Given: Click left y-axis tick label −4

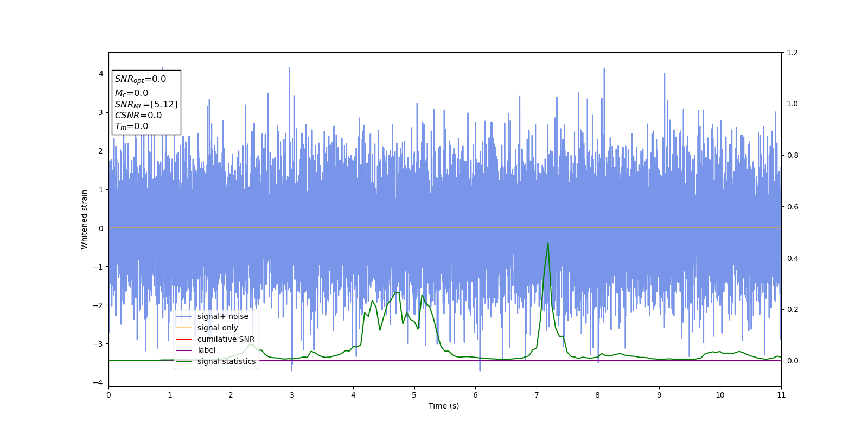Looking at the screenshot, I should [x=98, y=382].
